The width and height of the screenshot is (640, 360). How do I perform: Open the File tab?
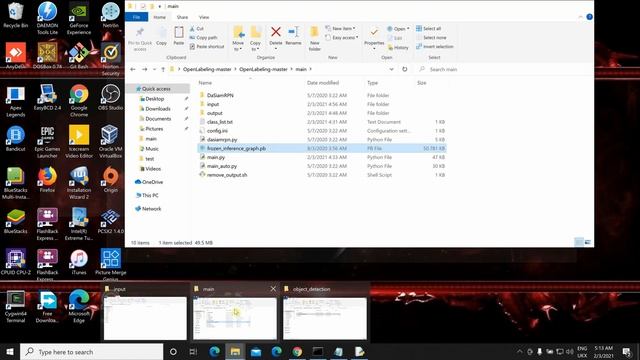tap(136, 17)
